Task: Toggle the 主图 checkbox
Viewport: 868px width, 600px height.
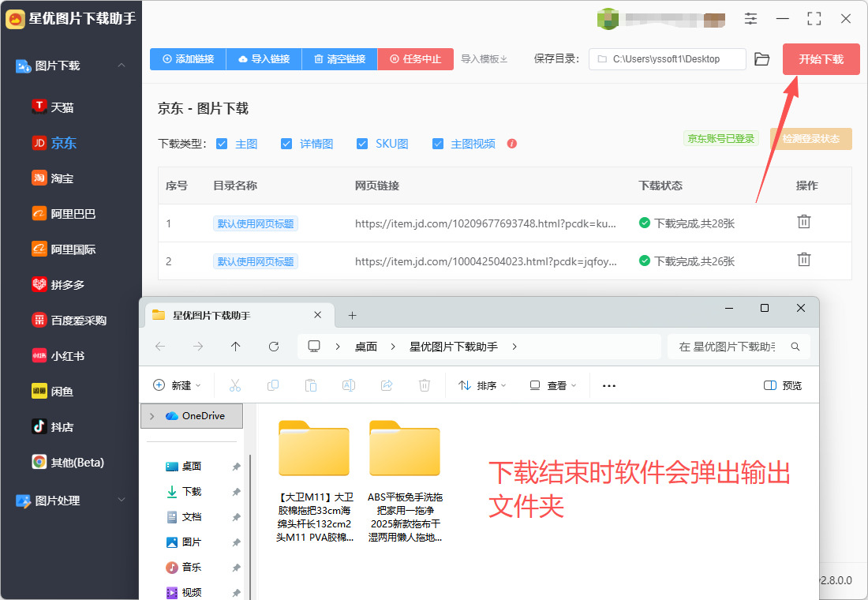Action: pyautogui.click(x=222, y=144)
